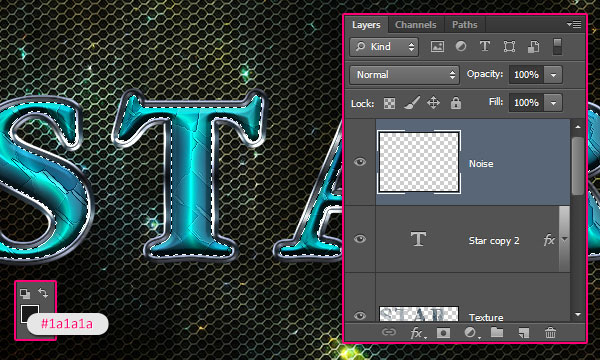
Task: Reset default foreground and background colors
Action: click(25, 293)
